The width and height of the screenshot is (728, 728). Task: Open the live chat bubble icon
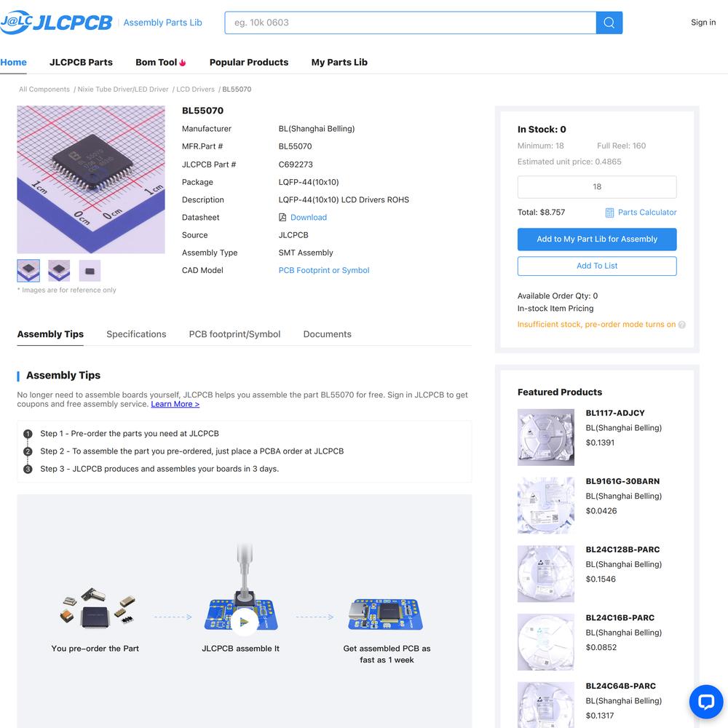705,701
